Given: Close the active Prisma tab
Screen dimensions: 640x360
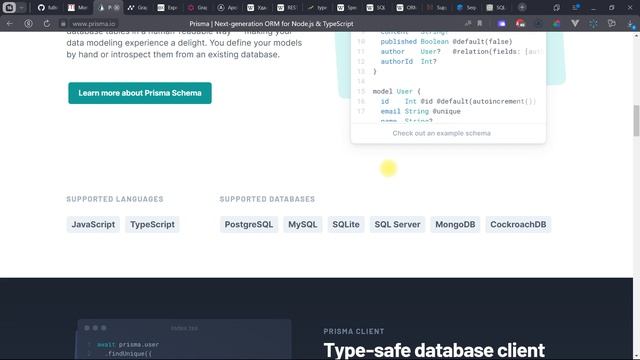Looking at the screenshot, I should (116, 8).
